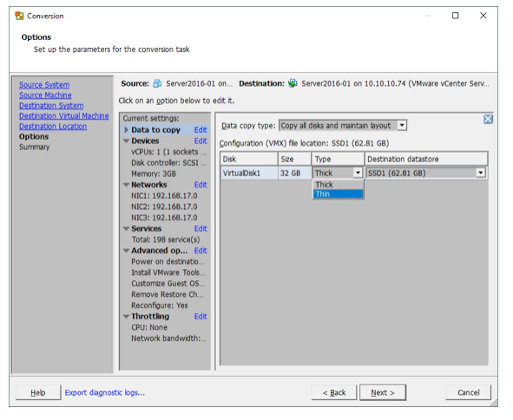
Task: Expand the Data to copy arrow
Action: pos(126,130)
